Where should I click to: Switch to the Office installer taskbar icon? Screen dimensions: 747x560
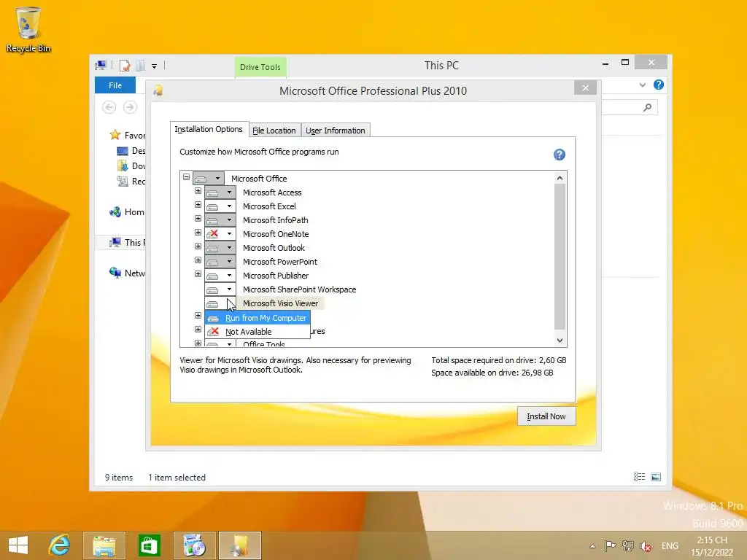pos(240,545)
